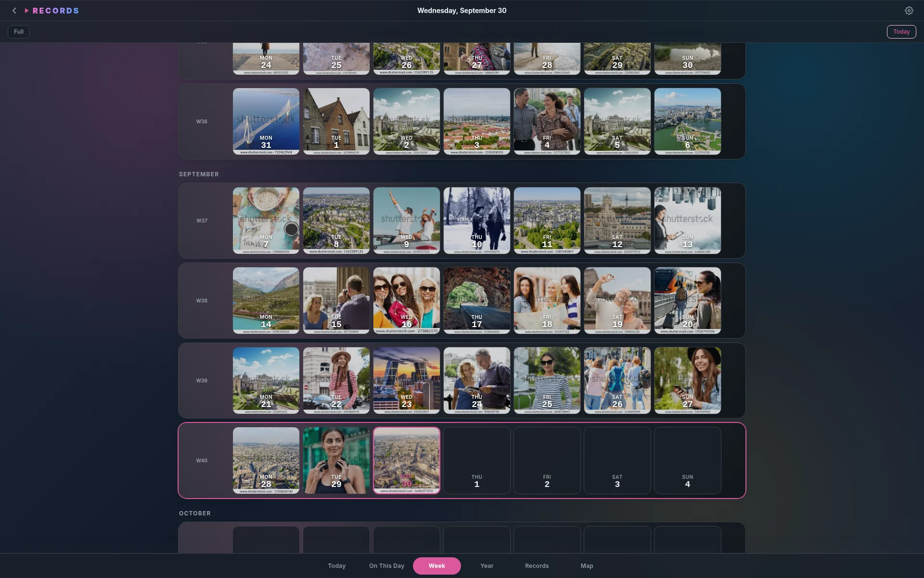The width and height of the screenshot is (924, 578).
Task: Select the empty Sat 3 day cell
Action: point(617,460)
